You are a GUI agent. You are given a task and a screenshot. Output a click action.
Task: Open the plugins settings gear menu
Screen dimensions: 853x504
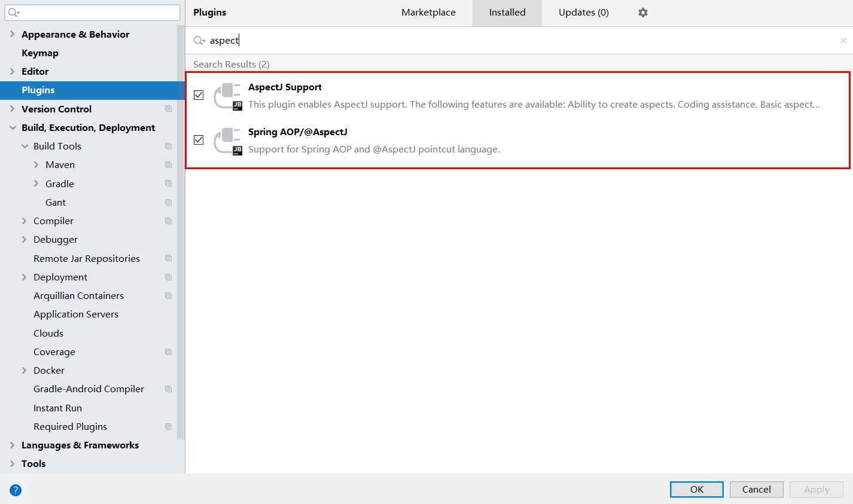(x=643, y=13)
